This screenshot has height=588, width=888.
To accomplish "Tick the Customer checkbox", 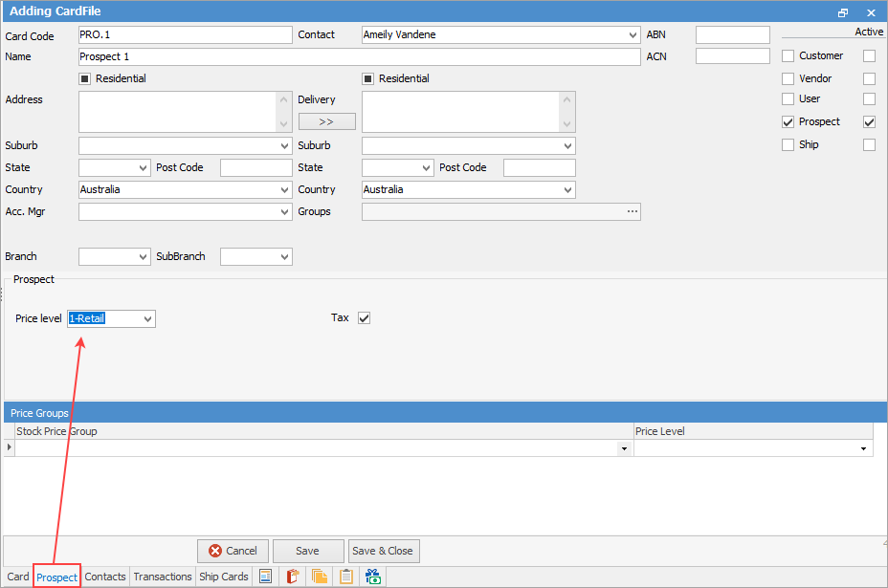I will point(788,55).
